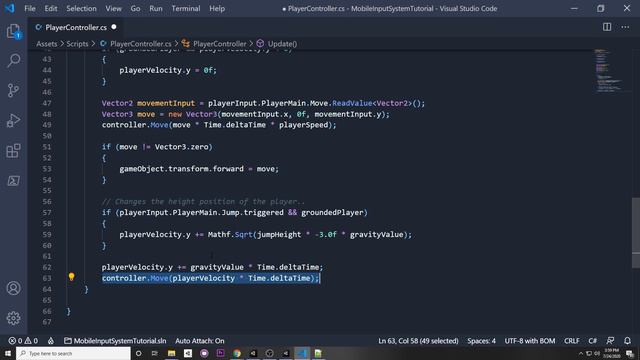This screenshot has height=360, width=640.
Task: Click the Mathf.Sqrt call on line 59
Action: 230,235
